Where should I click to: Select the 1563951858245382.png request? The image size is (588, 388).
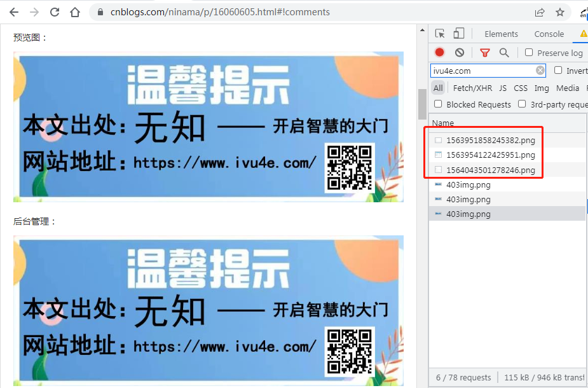click(490, 140)
